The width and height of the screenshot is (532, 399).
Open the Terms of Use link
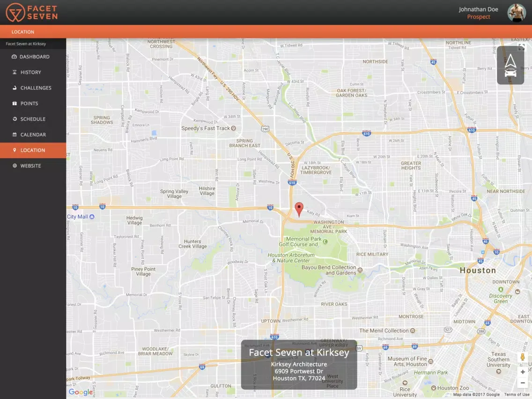pos(517,395)
